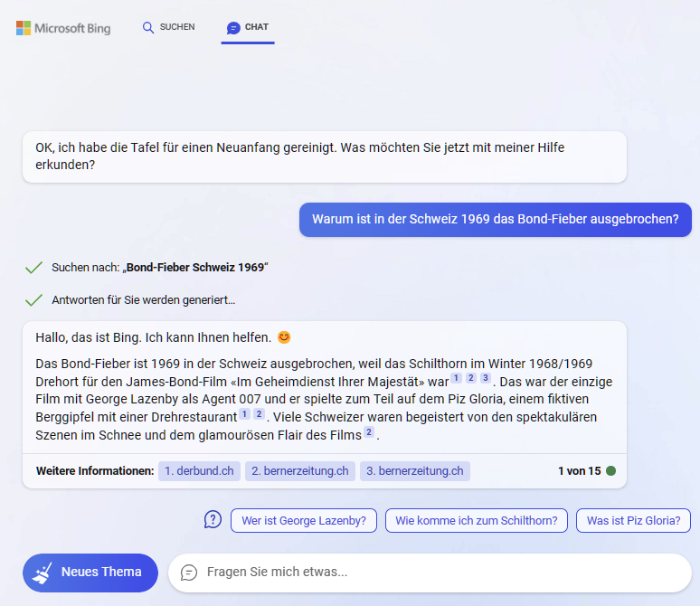This screenshot has height=606, width=700.
Task: Click the chat bubble icon beside CHAT
Action: (233, 28)
